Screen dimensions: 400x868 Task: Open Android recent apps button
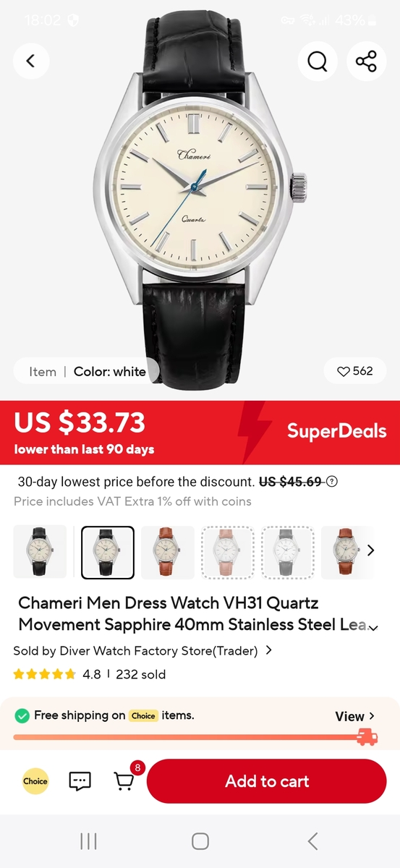click(88, 841)
